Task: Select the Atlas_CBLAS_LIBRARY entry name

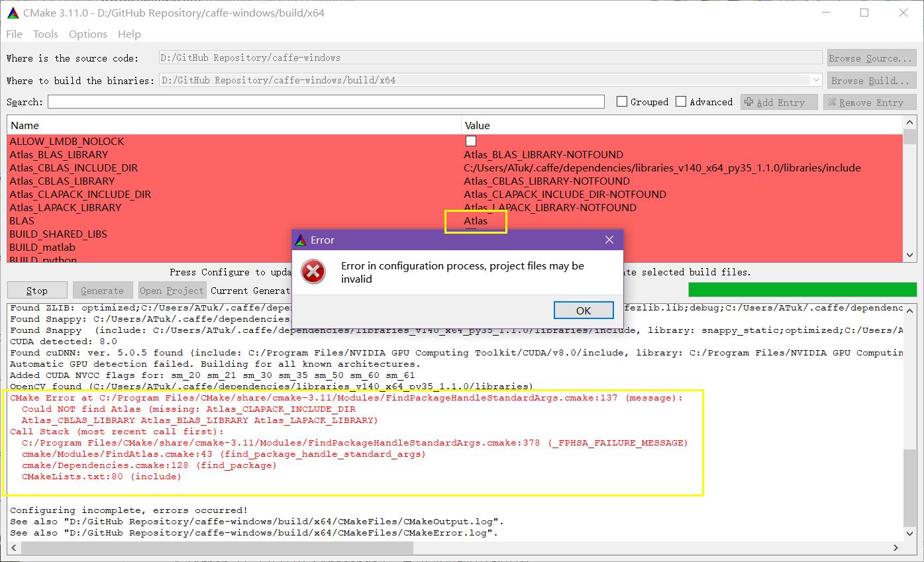Action: (x=62, y=181)
